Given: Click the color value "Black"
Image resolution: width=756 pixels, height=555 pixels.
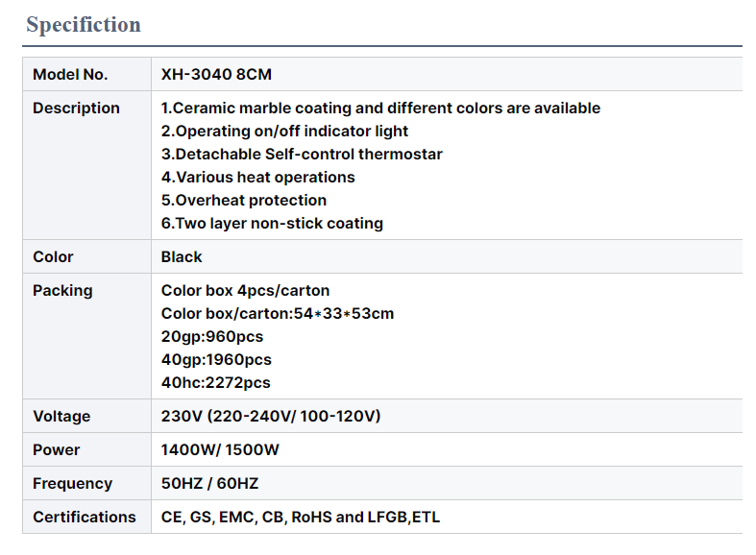Looking at the screenshot, I should [182, 257].
